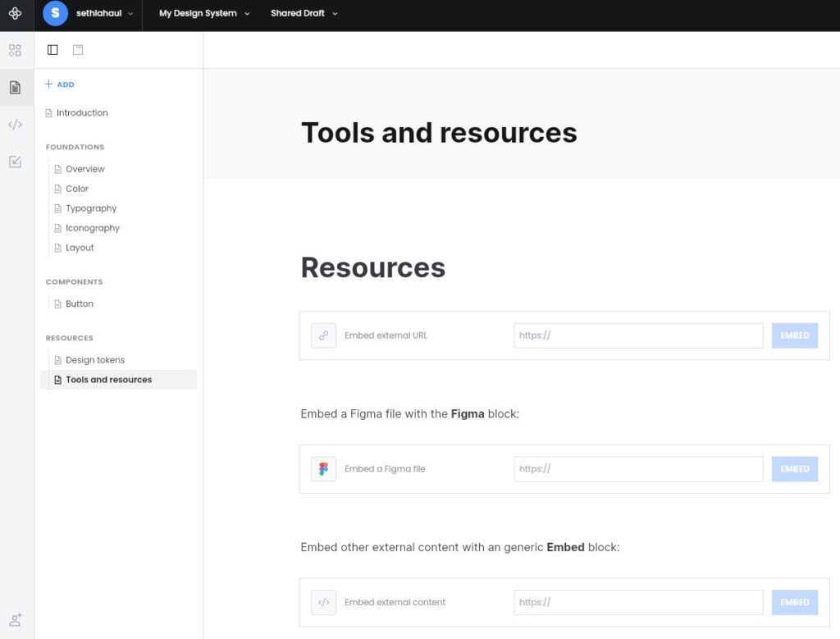Click the invite user icon at bottom
Image resolution: width=840 pixels, height=639 pixels.
[x=15, y=619]
